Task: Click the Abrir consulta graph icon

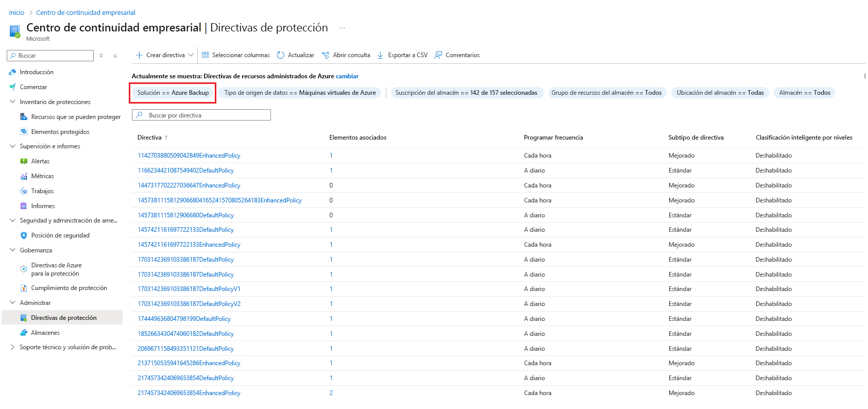Action: tap(326, 55)
